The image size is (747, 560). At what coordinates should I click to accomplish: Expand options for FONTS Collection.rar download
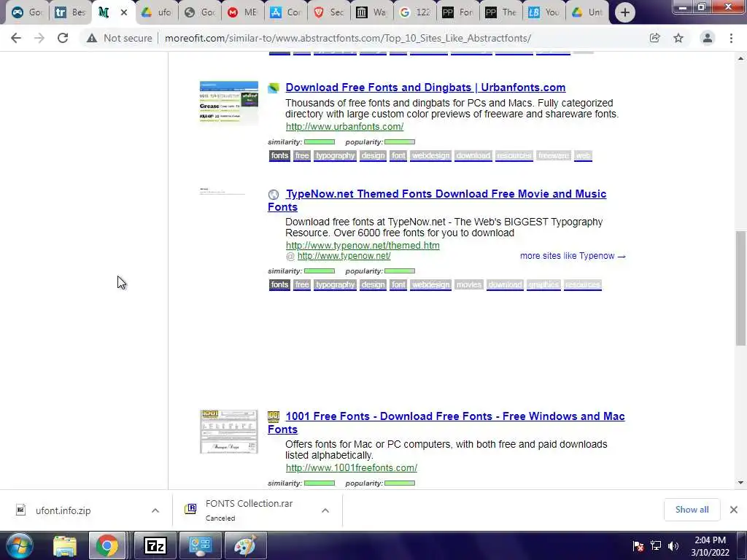(325, 510)
